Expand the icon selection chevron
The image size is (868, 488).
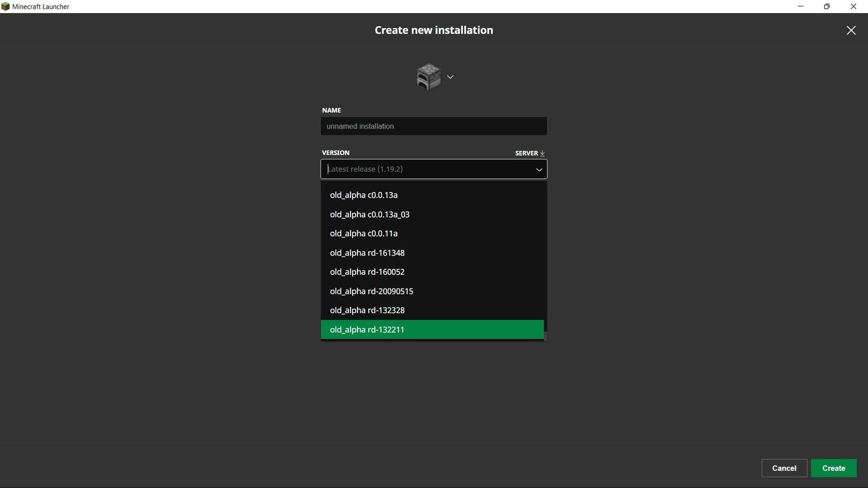point(450,77)
